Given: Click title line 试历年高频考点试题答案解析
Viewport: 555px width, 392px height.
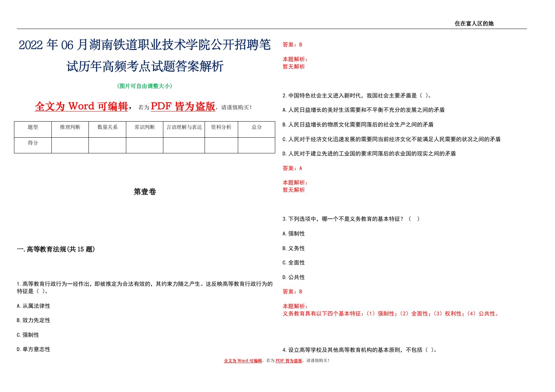Looking at the screenshot, I should click(145, 66).
